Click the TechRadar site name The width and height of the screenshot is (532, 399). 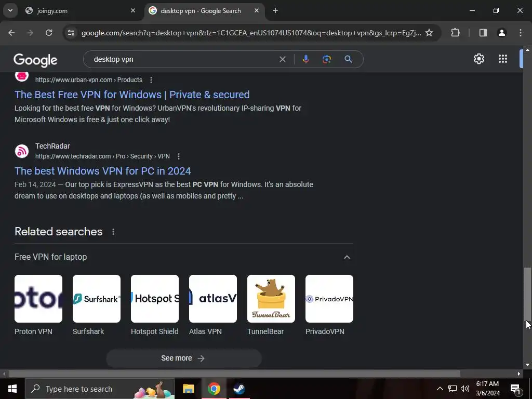pos(52,146)
